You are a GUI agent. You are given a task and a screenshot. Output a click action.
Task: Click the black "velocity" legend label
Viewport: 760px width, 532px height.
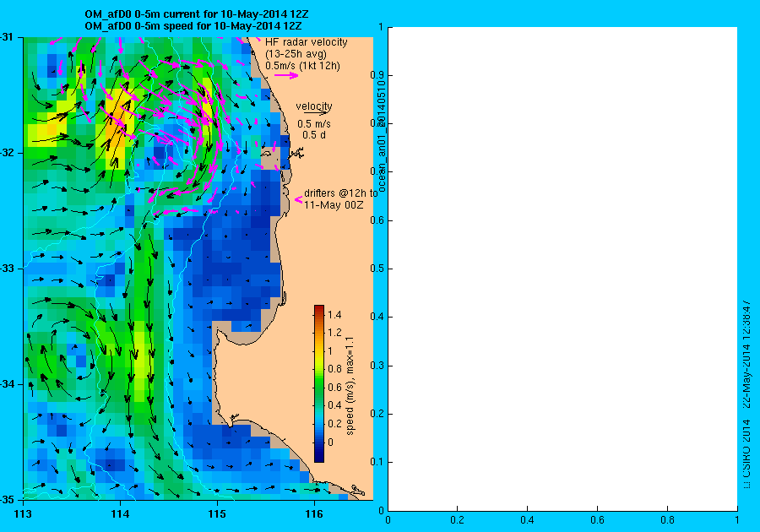(314, 106)
